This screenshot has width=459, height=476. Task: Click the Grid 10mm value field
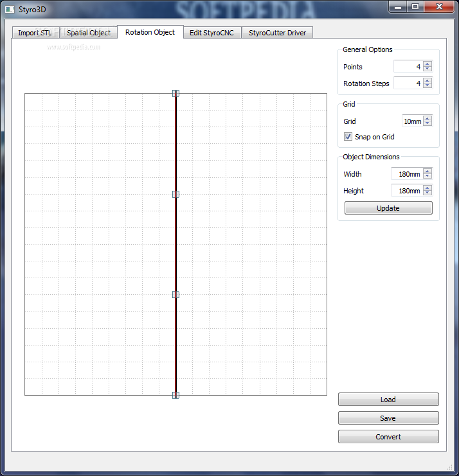(413, 121)
